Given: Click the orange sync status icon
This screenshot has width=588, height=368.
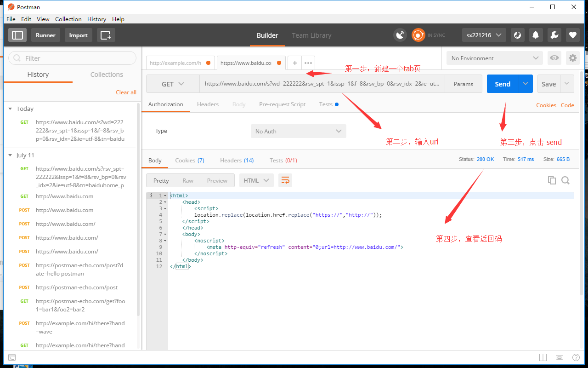Looking at the screenshot, I should point(418,35).
